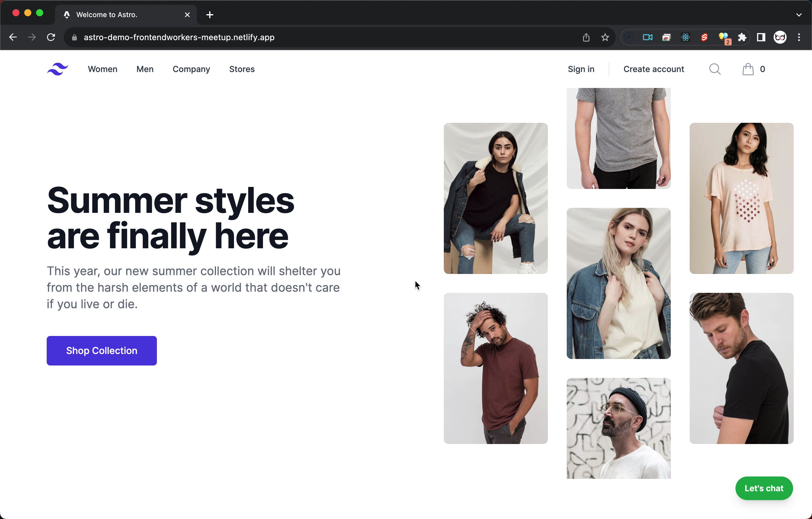Viewport: 812px width, 519px height.
Task: Open a new tab with plus button
Action: coord(210,15)
